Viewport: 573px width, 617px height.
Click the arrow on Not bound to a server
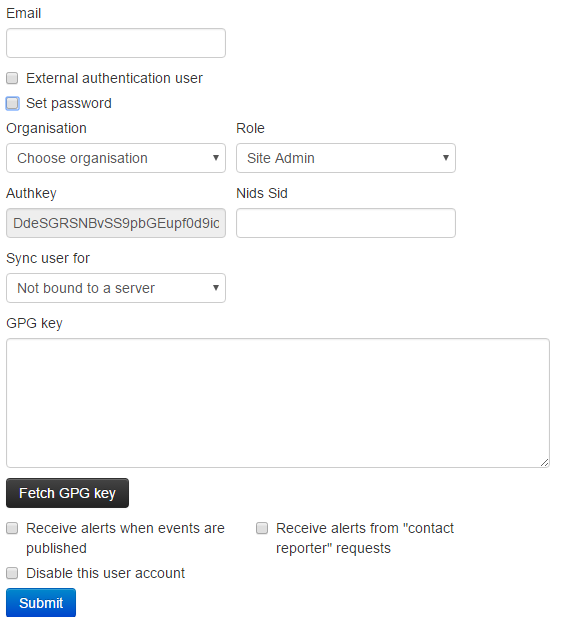point(216,288)
